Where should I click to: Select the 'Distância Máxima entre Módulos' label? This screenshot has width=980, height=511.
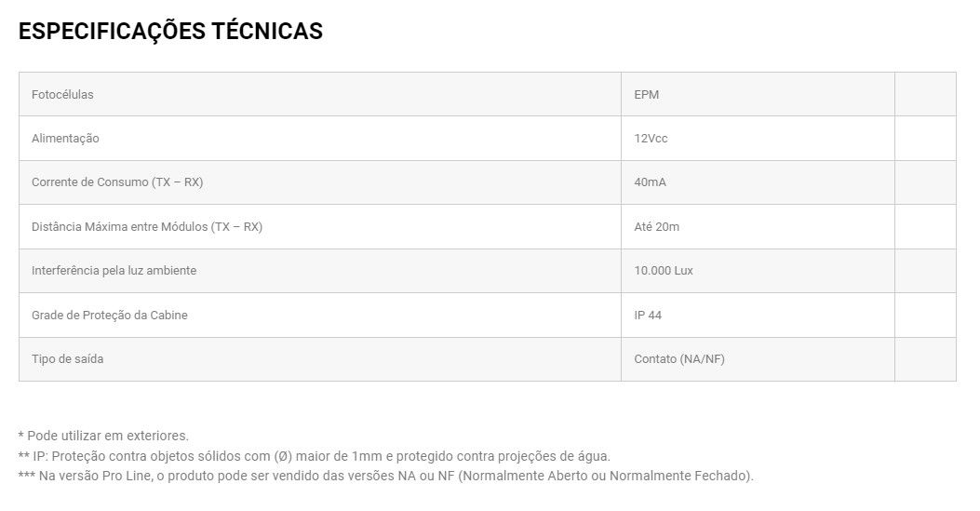(147, 227)
